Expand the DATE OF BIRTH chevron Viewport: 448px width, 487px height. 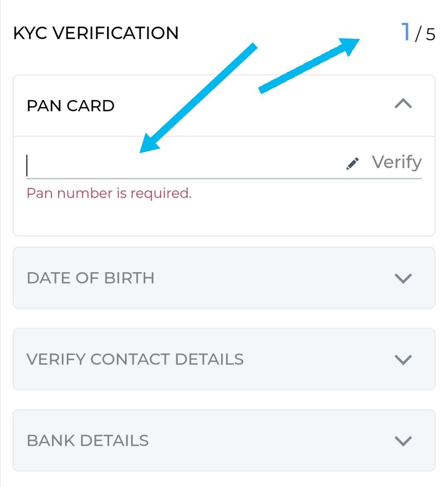(x=403, y=278)
